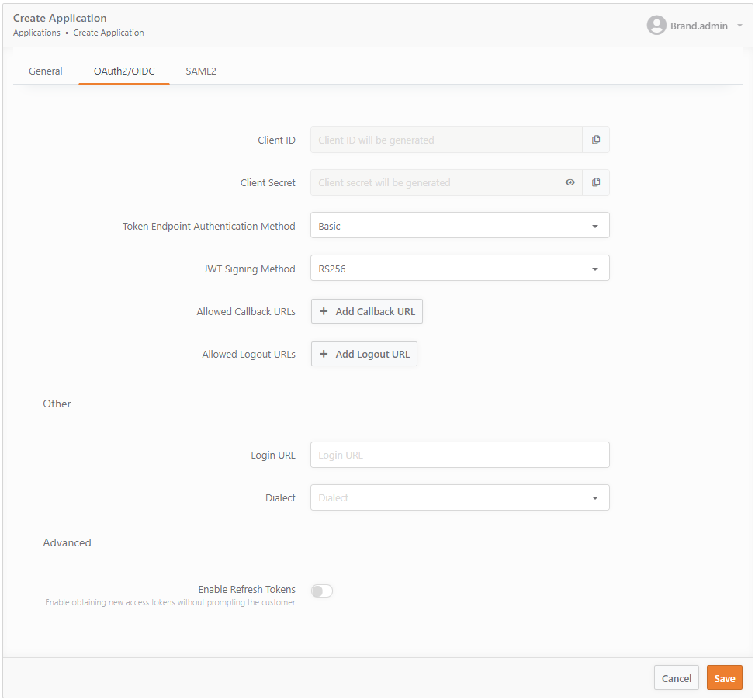
Task: Click the Client ID text field
Action: pyautogui.click(x=446, y=140)
